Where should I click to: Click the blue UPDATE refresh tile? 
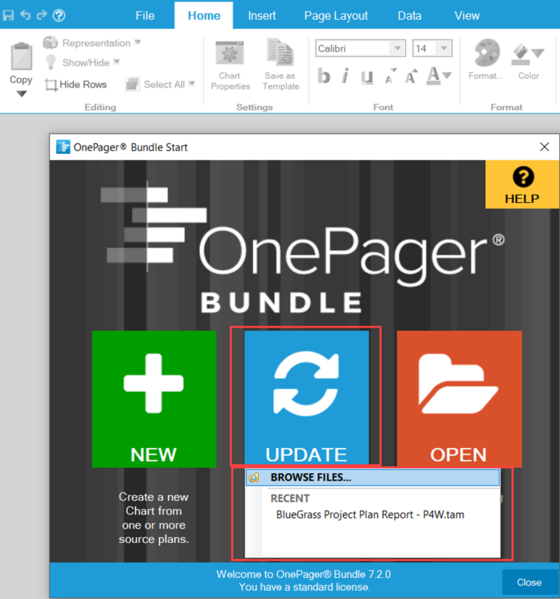click(x=306, y=397)
